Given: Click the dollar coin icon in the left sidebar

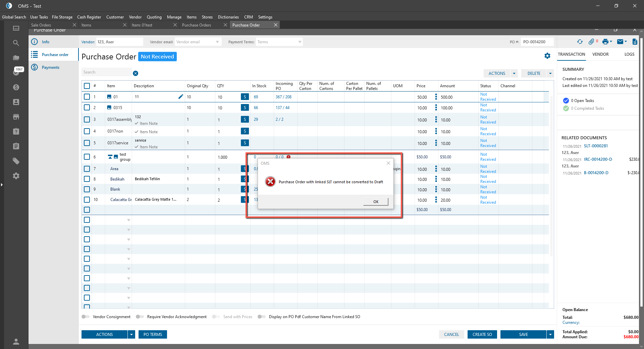Looking at the screenshot, I should click(x=16, y=87).
